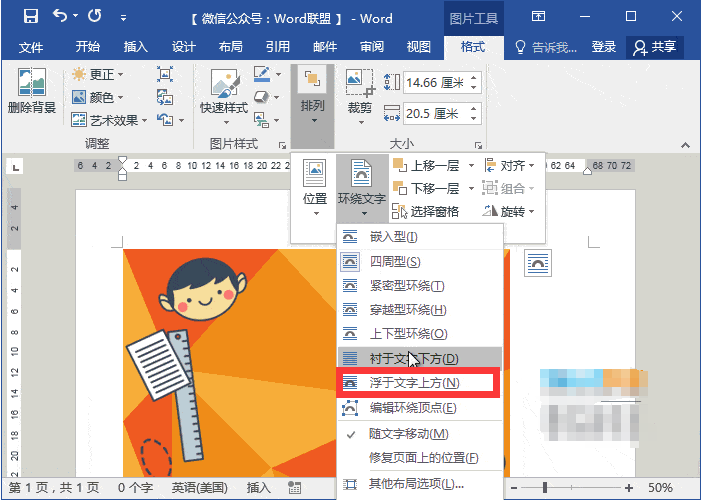Click Bring Forward (上移一层)
This screenshot has height=502, width=701.
pos(426,166)
